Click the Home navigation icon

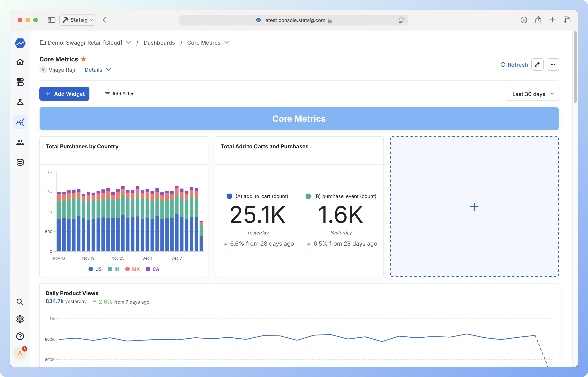pos(20,62)
